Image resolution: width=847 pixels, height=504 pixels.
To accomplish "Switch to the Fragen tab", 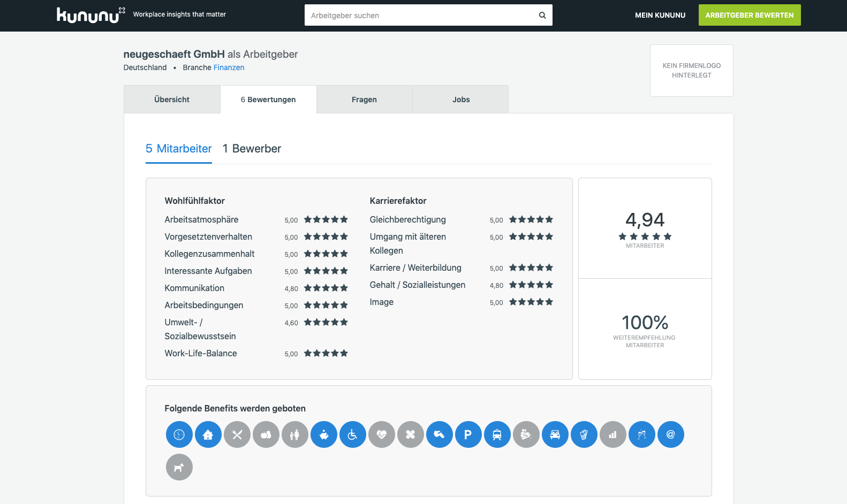I will [364, 100].
